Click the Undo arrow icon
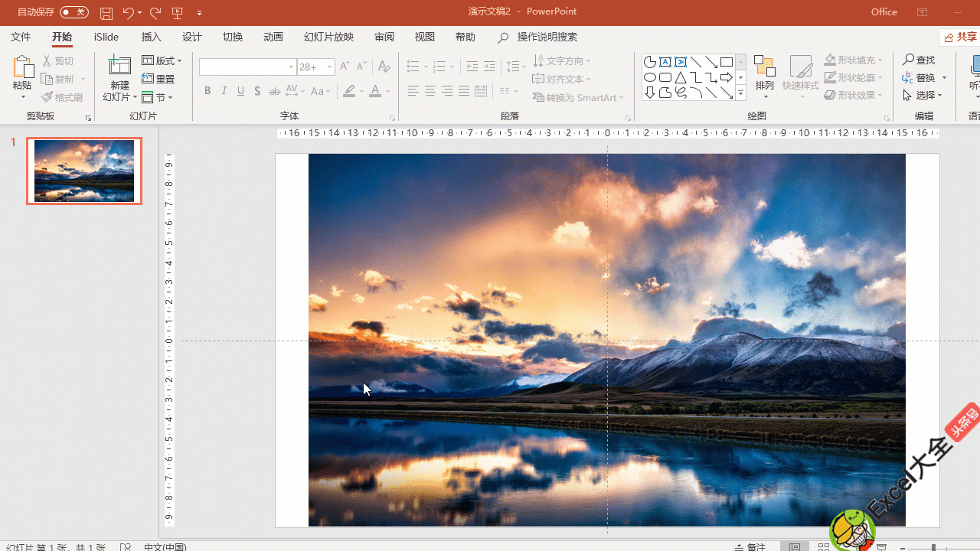The image size is (980, 551). [x=128, y=13]
